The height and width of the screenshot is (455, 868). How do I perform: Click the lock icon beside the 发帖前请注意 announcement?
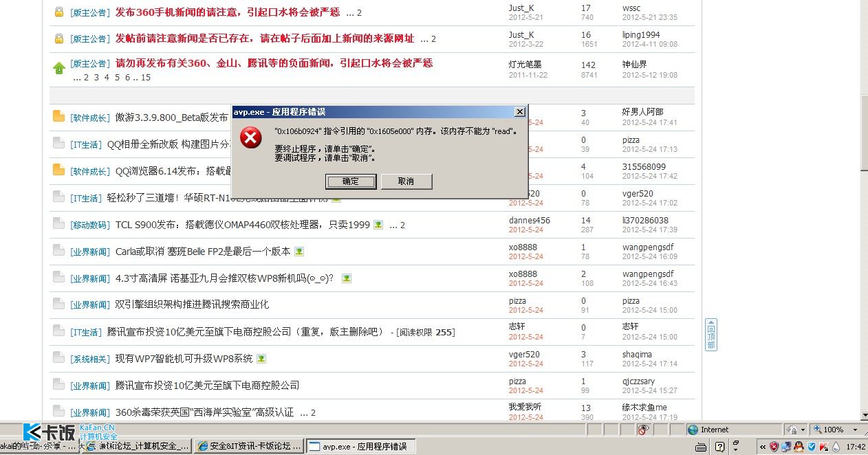tap(59, 38)
